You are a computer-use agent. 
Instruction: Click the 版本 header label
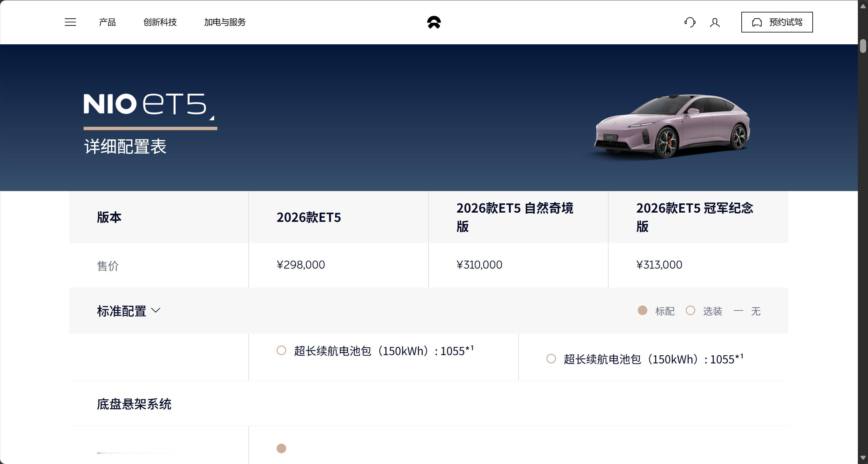(109, 217)
